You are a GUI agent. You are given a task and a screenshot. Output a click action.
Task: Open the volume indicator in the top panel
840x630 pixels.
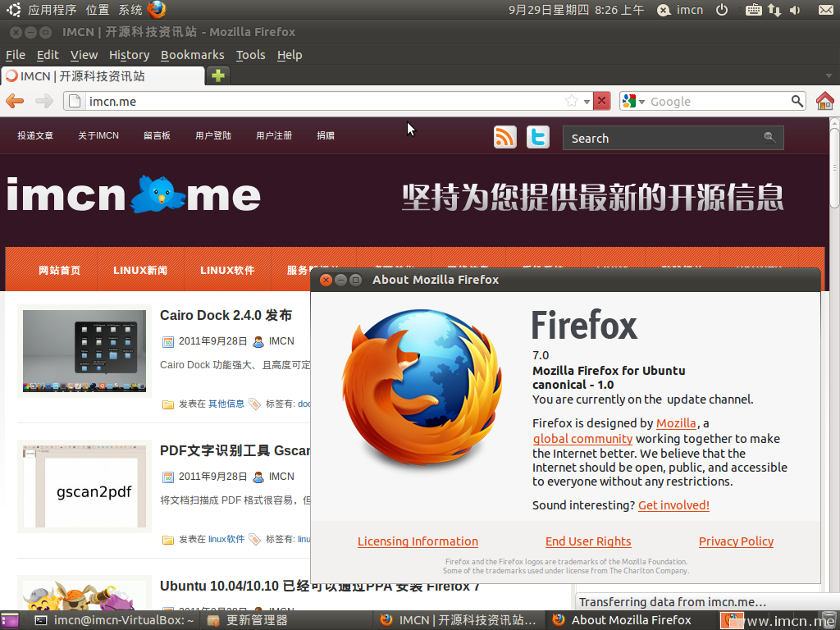point(795,10)
